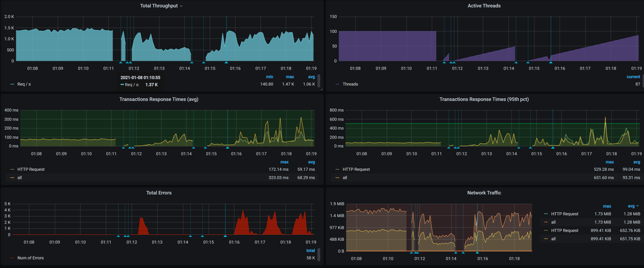Open the Total Throughput panel dropdown chevron
Image resolution: width=644 pixels, height=268 pixels.
point(182,6)
